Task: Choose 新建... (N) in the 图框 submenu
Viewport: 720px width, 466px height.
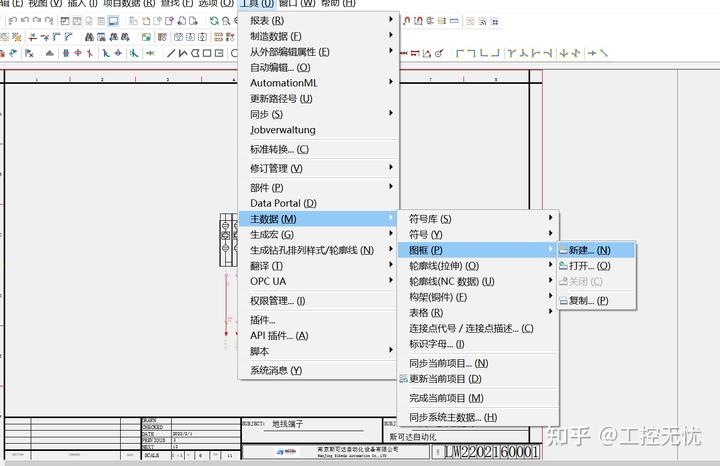Action: coord(596,250)
